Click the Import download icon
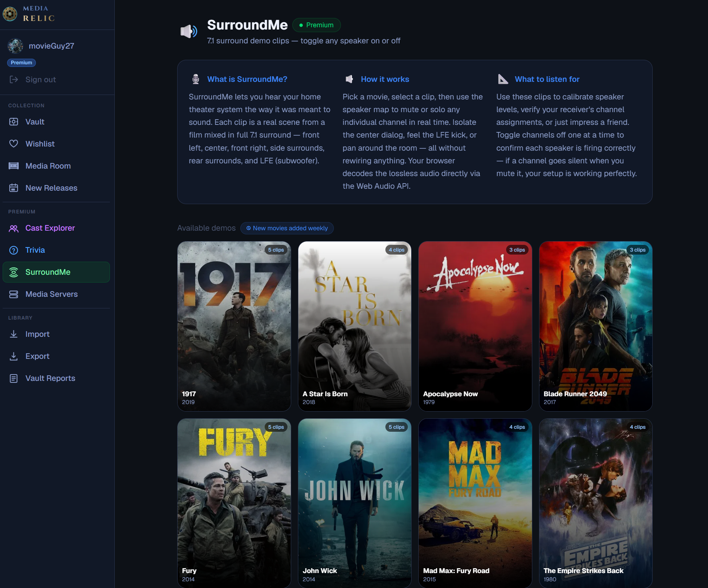Viewport: 708px width, 588px height. tap(14, 334)
